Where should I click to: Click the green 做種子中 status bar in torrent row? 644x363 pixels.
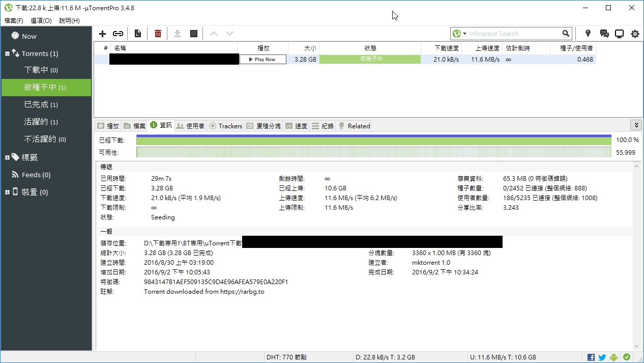point(370,59)
